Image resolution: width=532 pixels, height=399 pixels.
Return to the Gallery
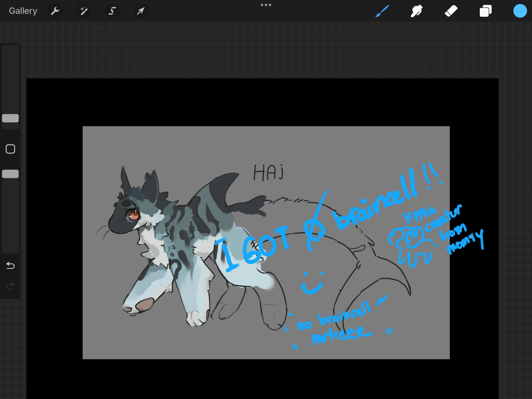click(23, 11)
